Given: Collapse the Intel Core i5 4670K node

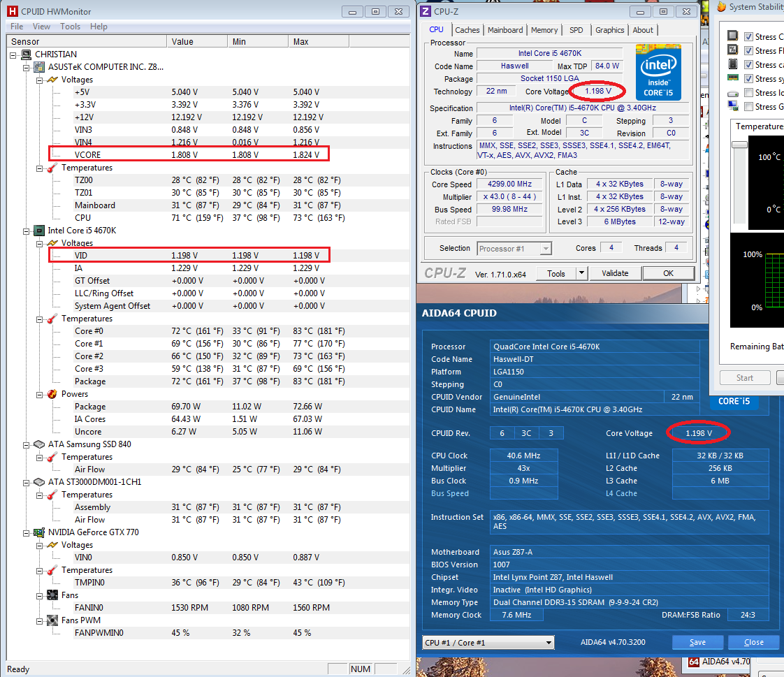Looking at the screenshot, I should [27, 231].
